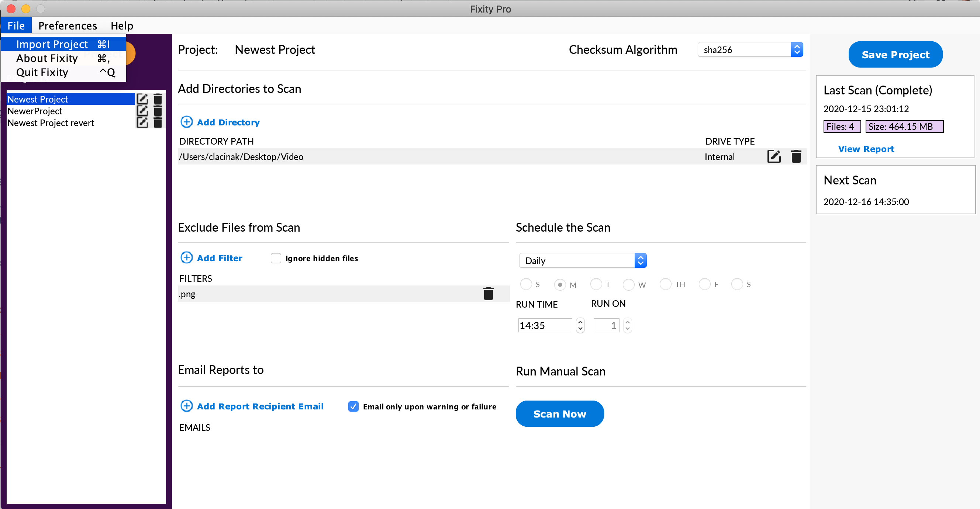Click the Last Scan date 2020-12-15 23:01:12
The height and width of the screenshot is (509, 980).
click(x=866, y=108)
